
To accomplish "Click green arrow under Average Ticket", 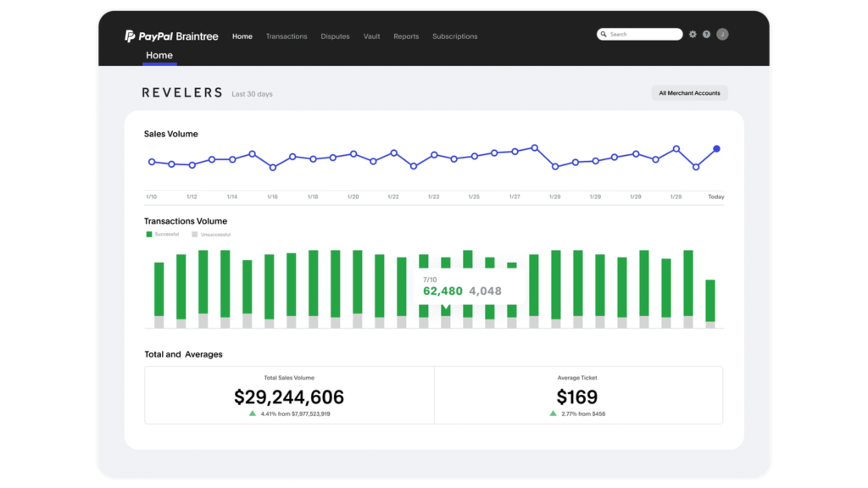I will click(553, 413).
